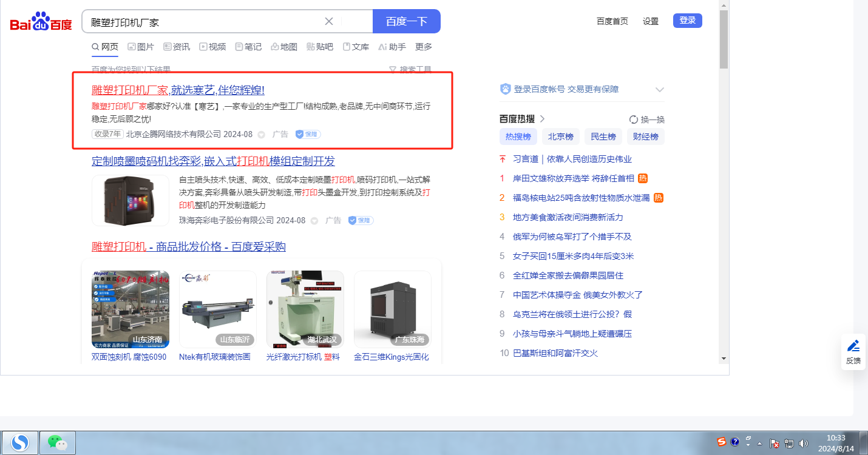Image resolution: width=868 pixels, height=455 pixels.
Task: Click 珠海奔彩电子股份有限公司 advertiser name
Action: [226, 220]
